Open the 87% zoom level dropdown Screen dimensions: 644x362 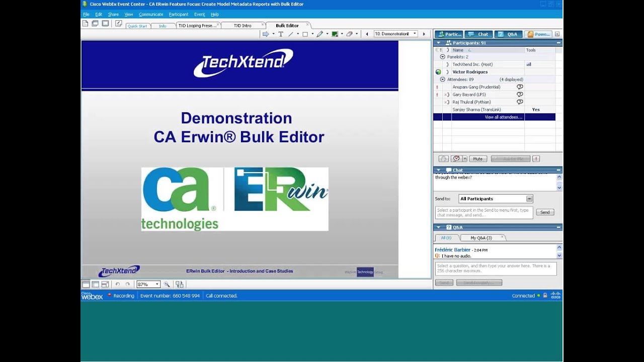pos(157,285)
